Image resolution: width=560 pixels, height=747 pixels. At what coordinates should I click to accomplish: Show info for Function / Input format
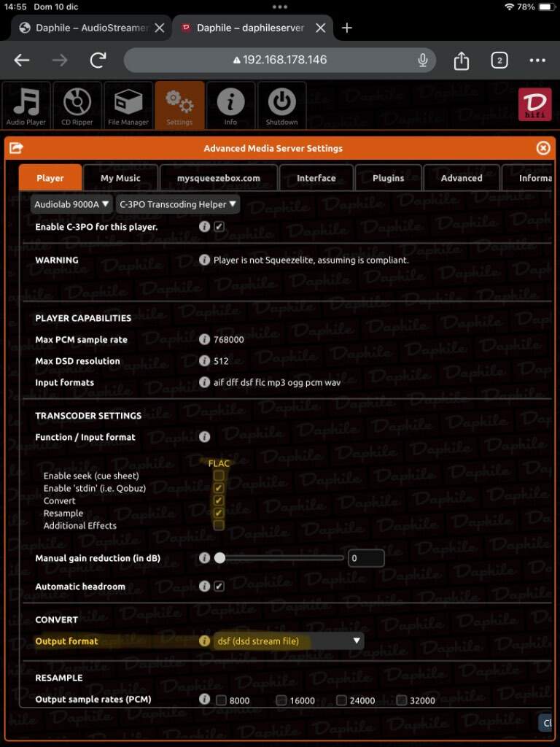[204, 437]
